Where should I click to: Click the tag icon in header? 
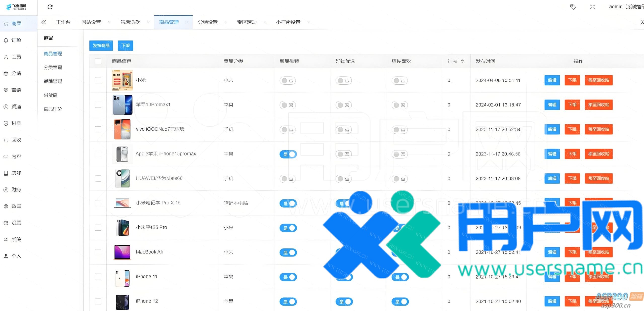[x=573, y=7]
